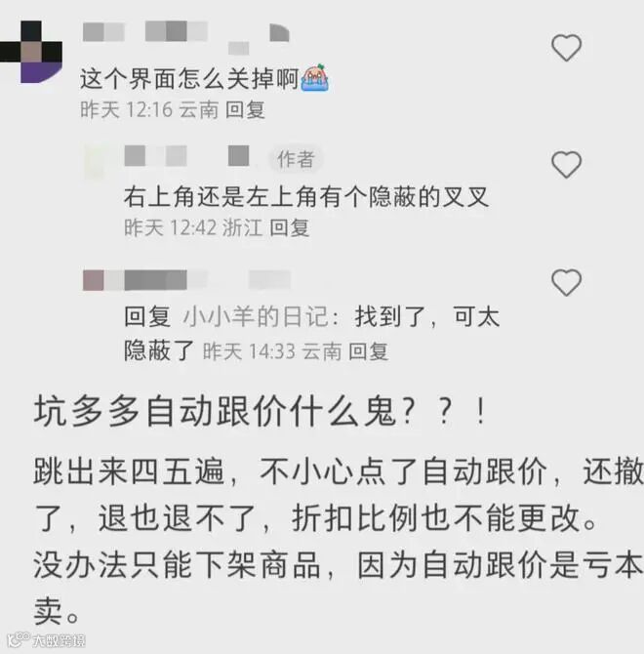Open the pixelated avatar of first commenter
Screen dimensions: 644x654
31,52
